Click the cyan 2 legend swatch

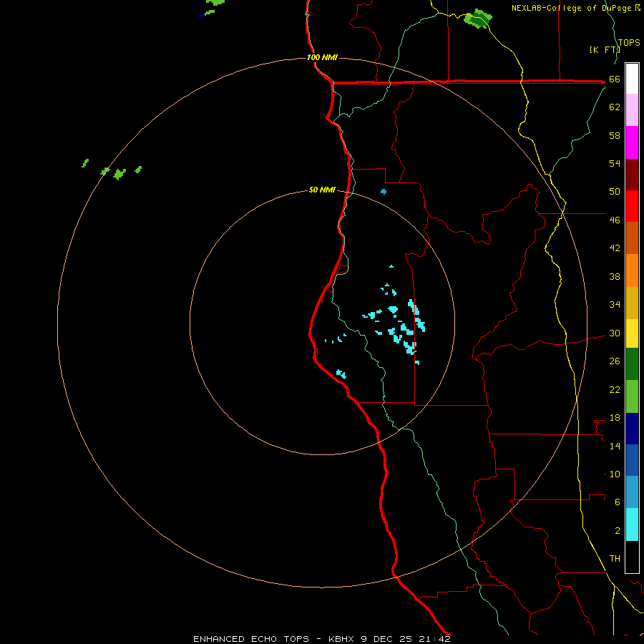[x=632, y=525]
